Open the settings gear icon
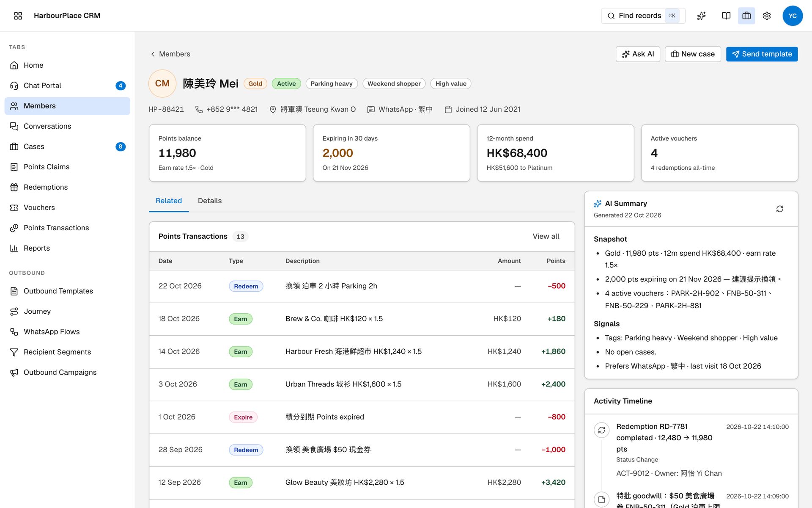The width and height of the screenshot is (812, 508). pos(767,16)
